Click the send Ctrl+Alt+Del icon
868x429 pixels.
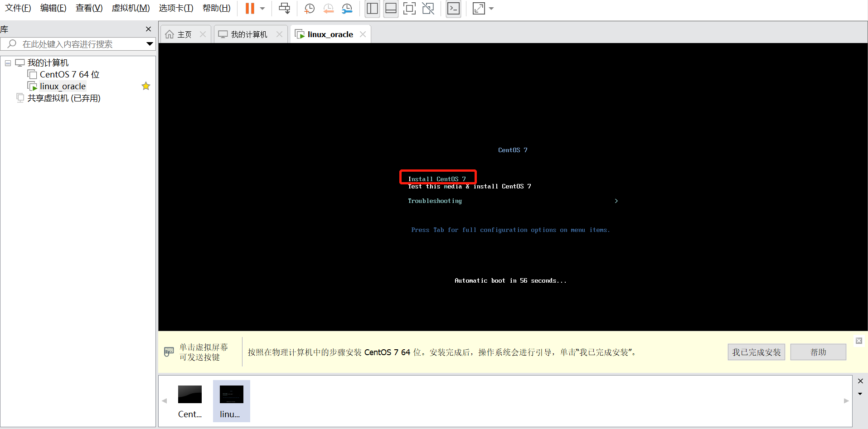(x=284, y=9)
